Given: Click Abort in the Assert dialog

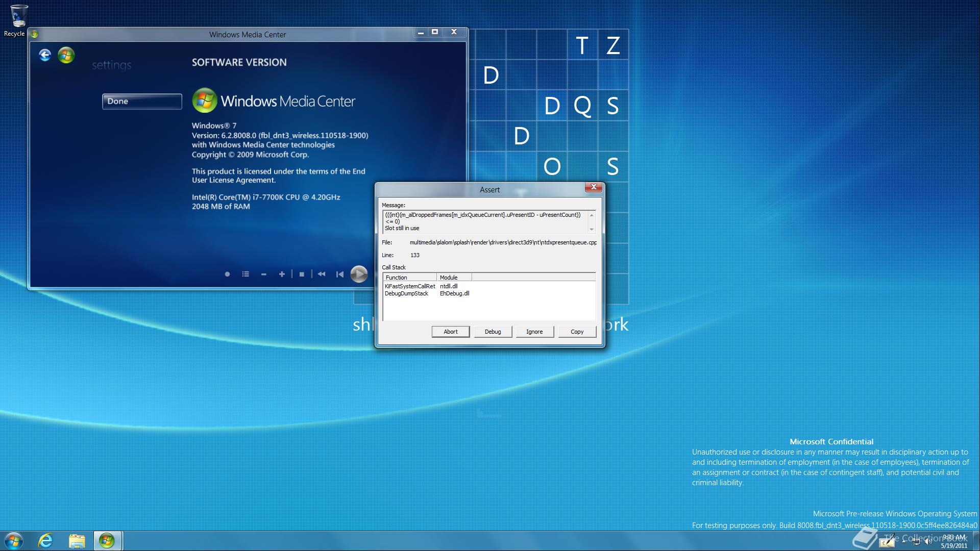Looking at the screenshot, I should point(450,332).
